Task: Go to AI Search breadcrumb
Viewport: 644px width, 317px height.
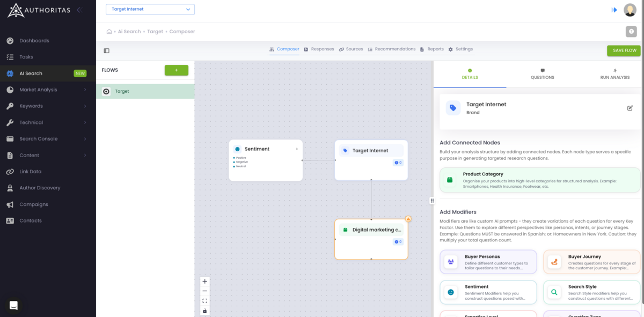Action: click(x=129, y=32)
